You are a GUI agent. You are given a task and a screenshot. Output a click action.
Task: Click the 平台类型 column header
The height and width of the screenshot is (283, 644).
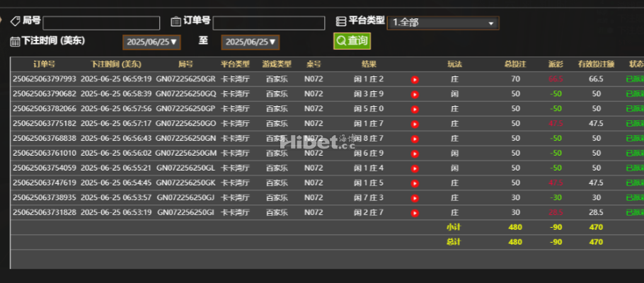tap(235, 64)
